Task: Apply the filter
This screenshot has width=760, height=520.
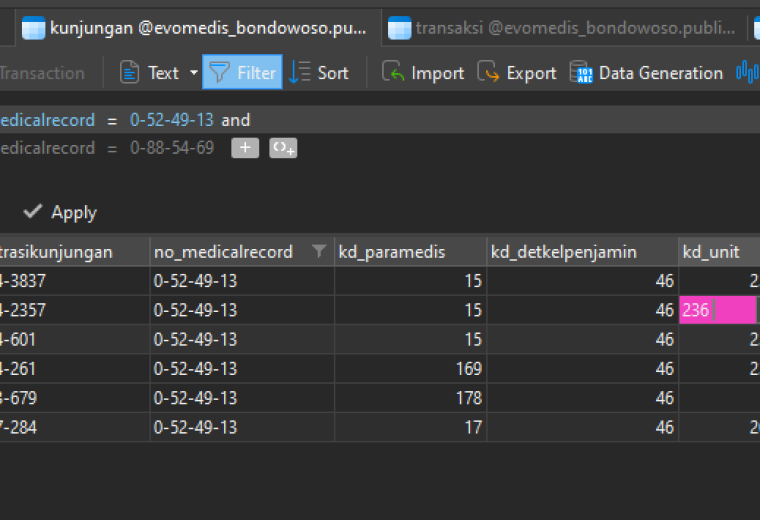Action: coord(60,212)
